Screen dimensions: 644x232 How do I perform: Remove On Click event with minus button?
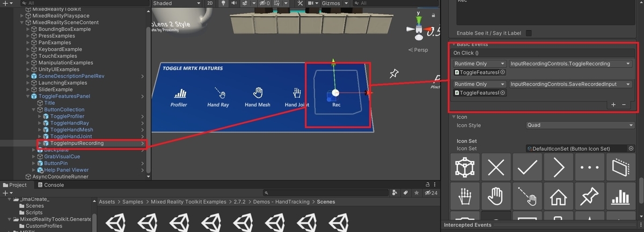point(624,105)
